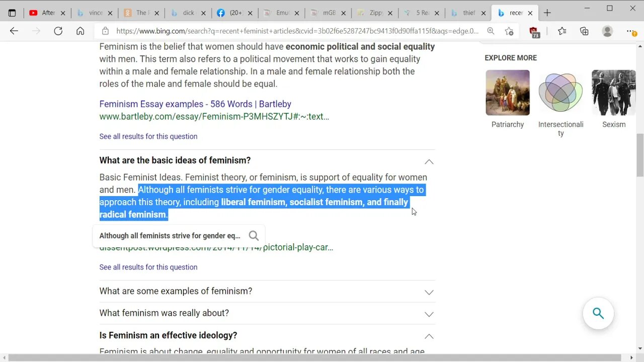
Task: Open the Sexism thumbnail
Action: 614,93
